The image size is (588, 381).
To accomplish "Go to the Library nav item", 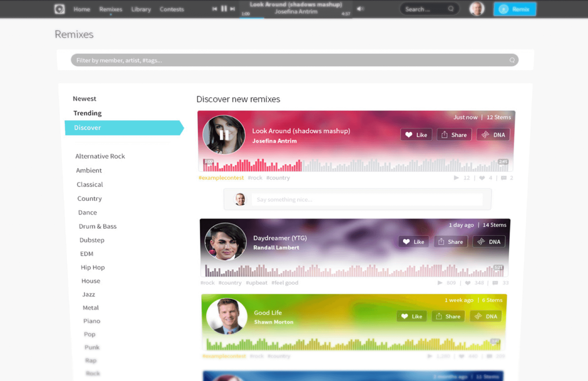I will (141, 9).
